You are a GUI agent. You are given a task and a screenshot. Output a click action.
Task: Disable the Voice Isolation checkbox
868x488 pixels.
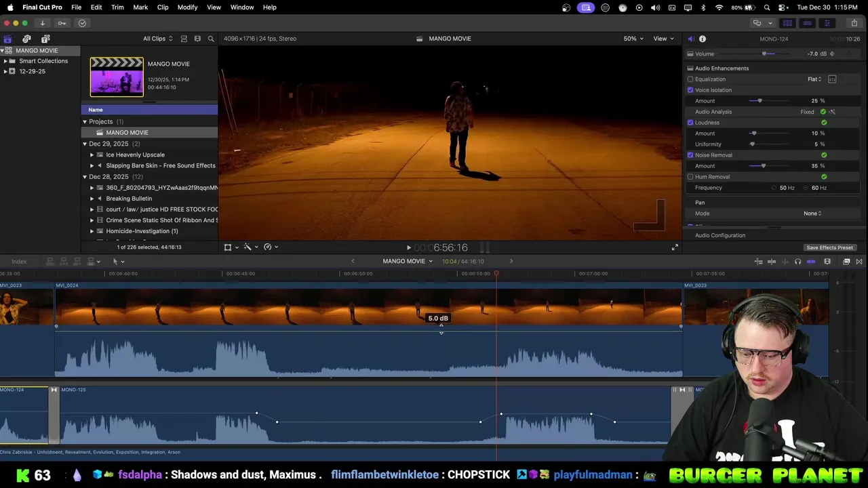[x=690, y=90]
